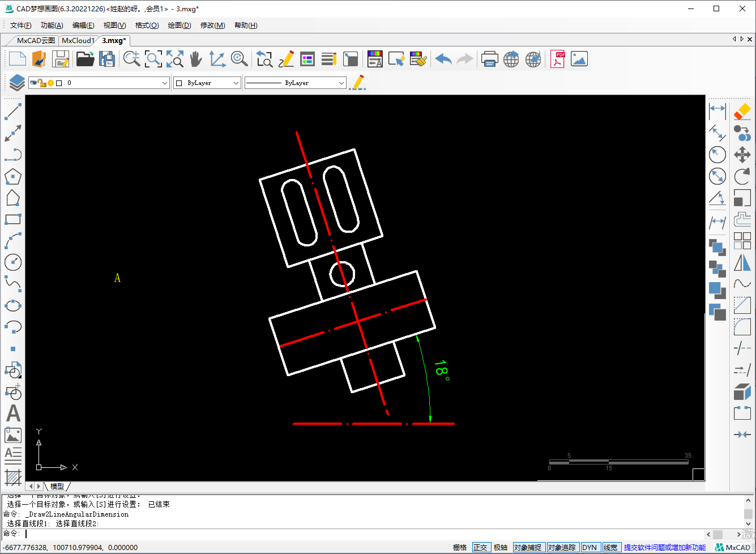The image size is (756, 554).
Task: Click the Undo arrow icon
Action: point(443,59)
